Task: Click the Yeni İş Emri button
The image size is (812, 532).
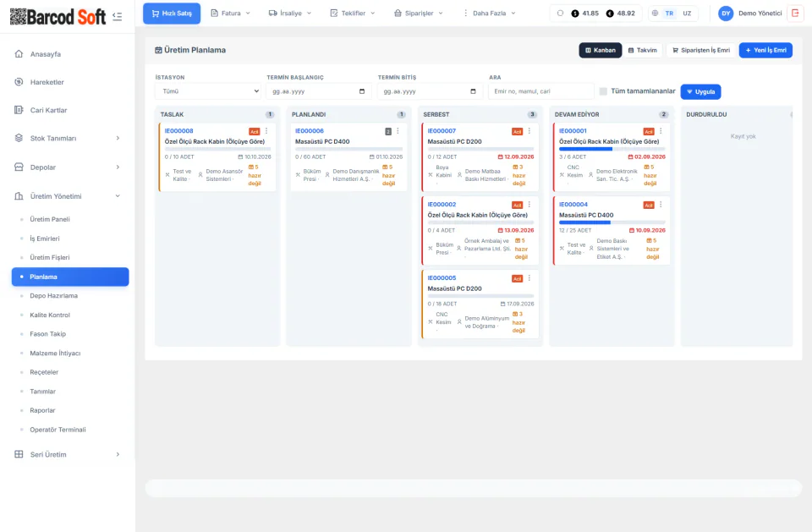Action: point(765,50)
